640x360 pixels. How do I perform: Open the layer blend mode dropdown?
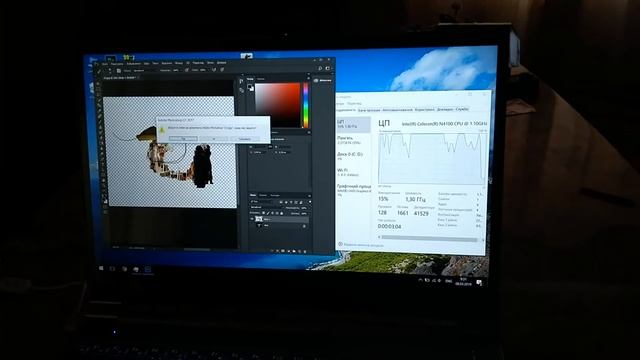point(266,207)
